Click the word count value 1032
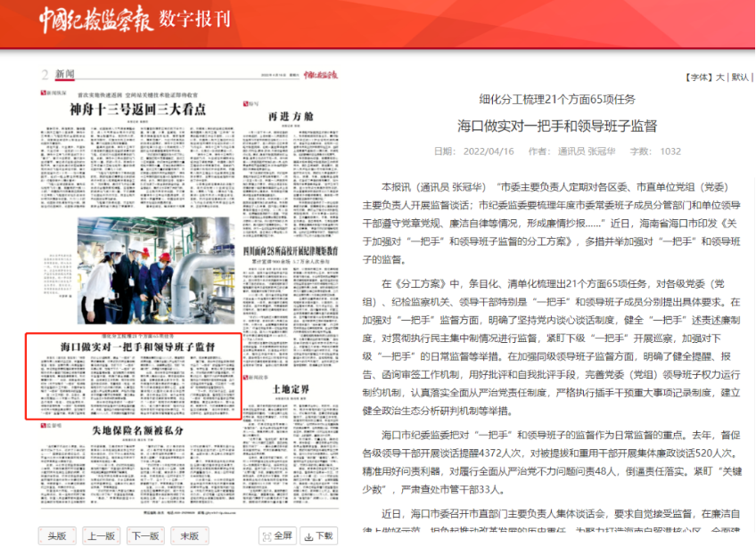Viewport: 756px width, 555px height. point(670,151)
